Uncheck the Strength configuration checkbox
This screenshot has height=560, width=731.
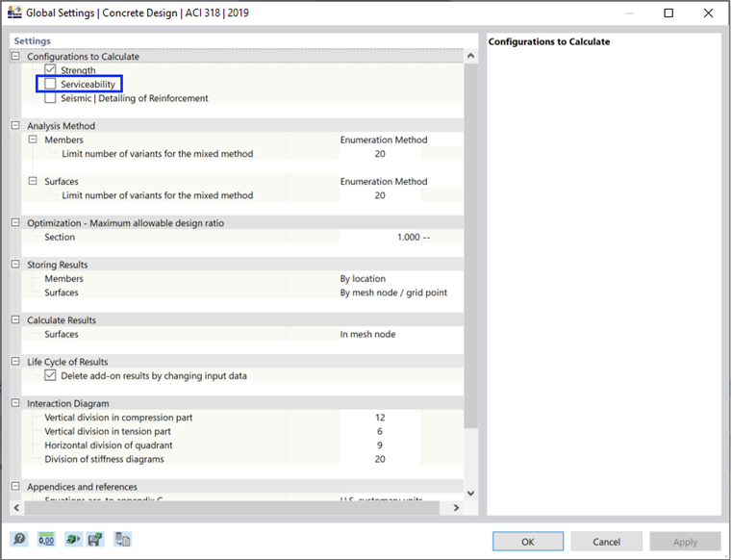[x=50, y=70]
